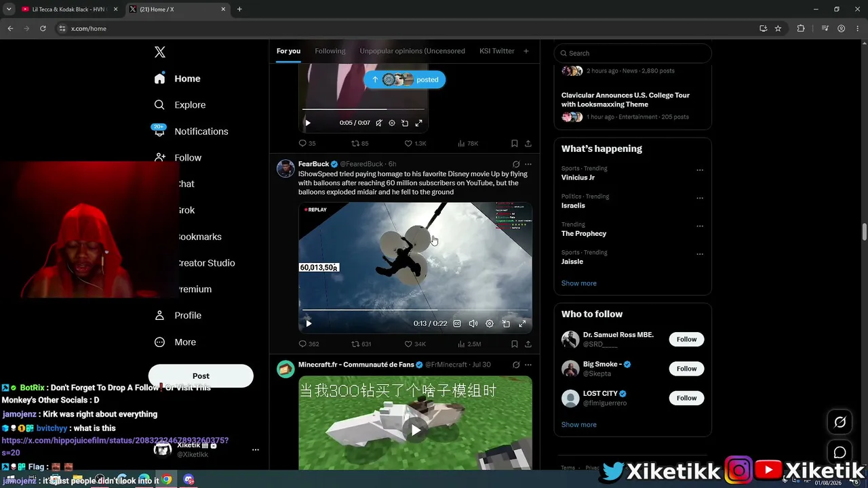Image resolution: width=868 pixels, height=488 pixels.
Task: Bookmark this tab with star icon
Action: 778,28
